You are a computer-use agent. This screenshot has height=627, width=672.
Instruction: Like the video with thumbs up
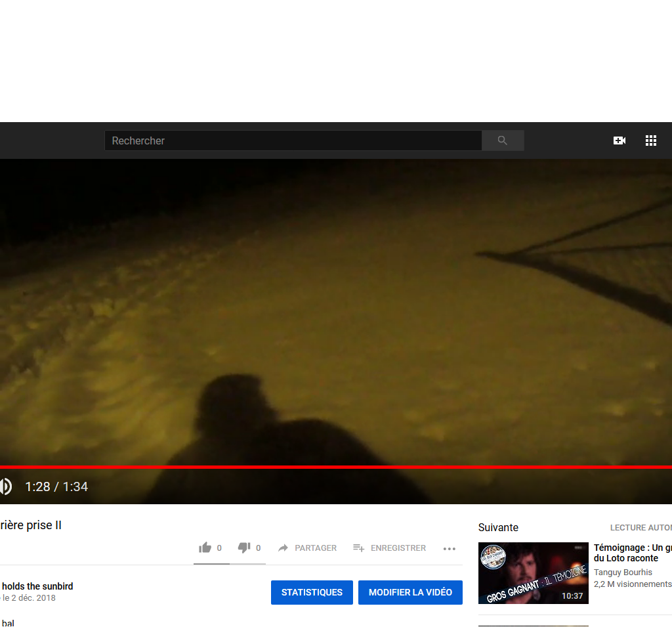tap(205, 548)
